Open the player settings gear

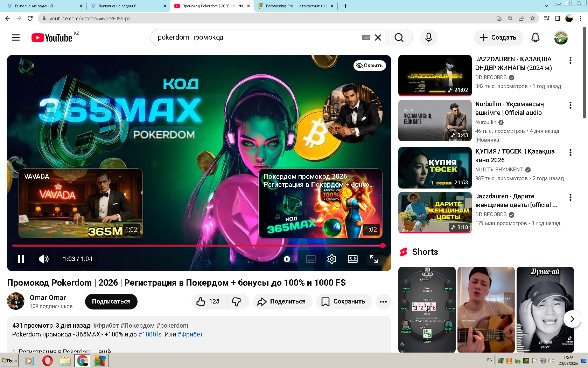point(332,259)
